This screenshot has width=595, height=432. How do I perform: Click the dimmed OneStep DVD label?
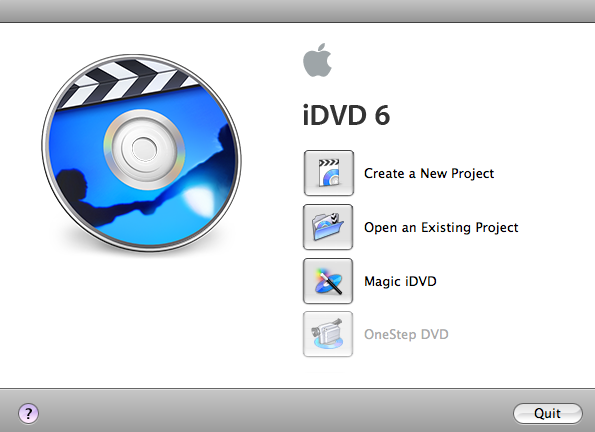click(x=406, y=334)
